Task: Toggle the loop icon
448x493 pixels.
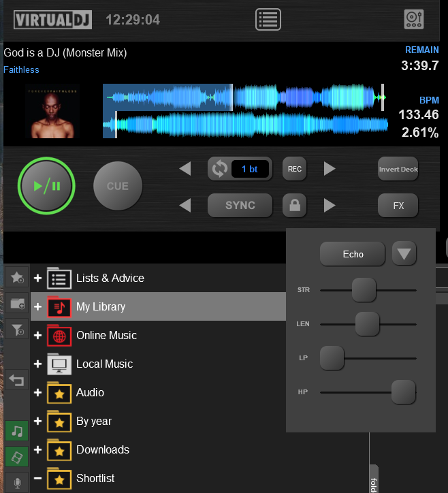Action: pos(219,169)
